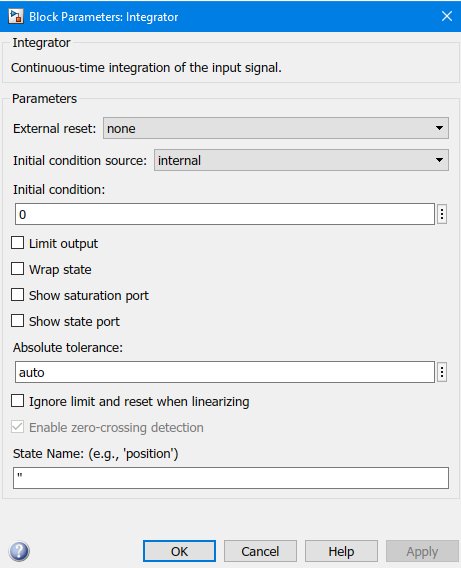Open the Initial condition source dropdown
461x568 pixels.
pyautogui.click(x=301, y=160)
